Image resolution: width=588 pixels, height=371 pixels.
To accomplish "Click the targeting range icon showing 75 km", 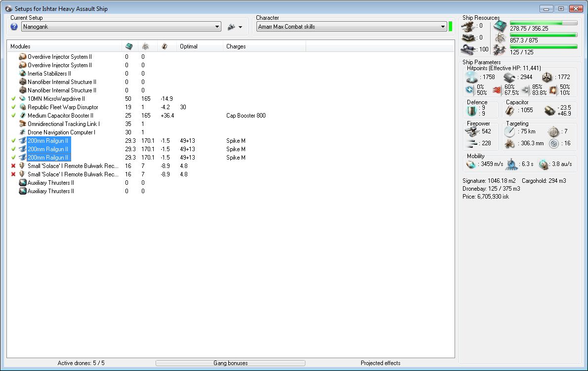I will tap(509, 131).
